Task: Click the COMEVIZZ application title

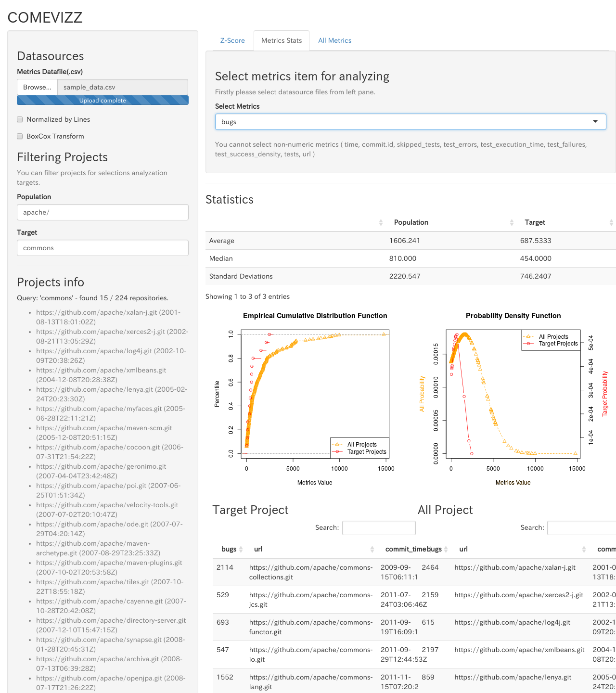Action: click(45, 17)
